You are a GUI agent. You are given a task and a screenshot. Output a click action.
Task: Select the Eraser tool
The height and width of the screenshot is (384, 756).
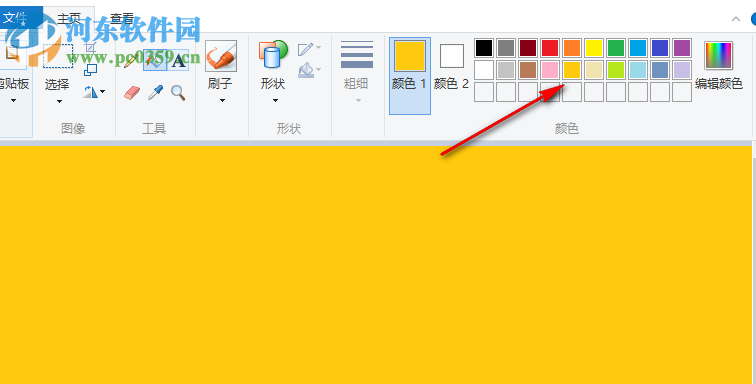click(132, 93)
